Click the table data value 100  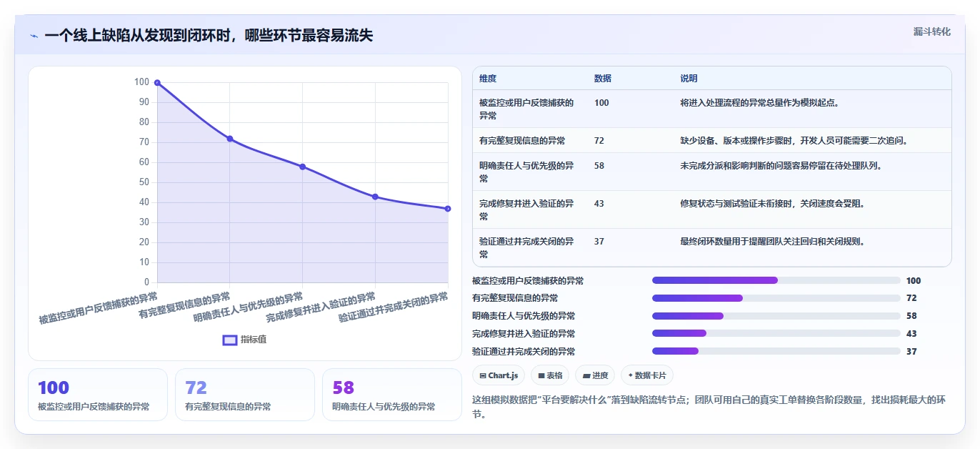pos(601,103)
